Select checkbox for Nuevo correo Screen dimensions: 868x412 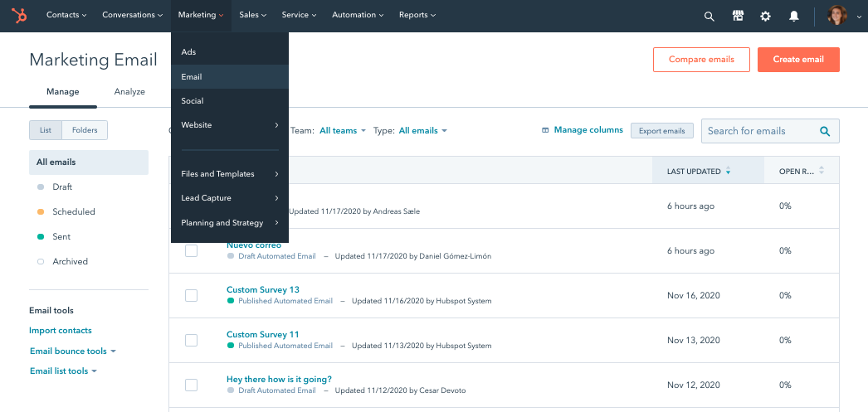(191, 251)
